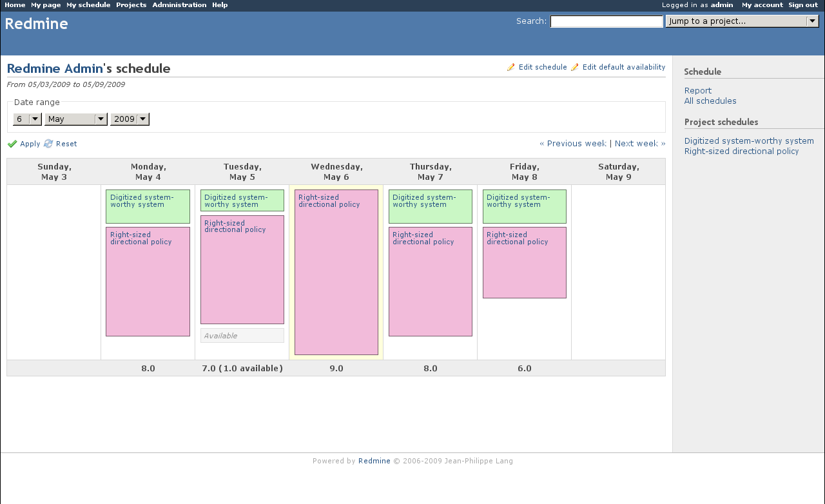Click Monday's green Digitized system-worthy system block
This screenshot has width=825, height=504.
pyautogui.click(x=148, y=206)
